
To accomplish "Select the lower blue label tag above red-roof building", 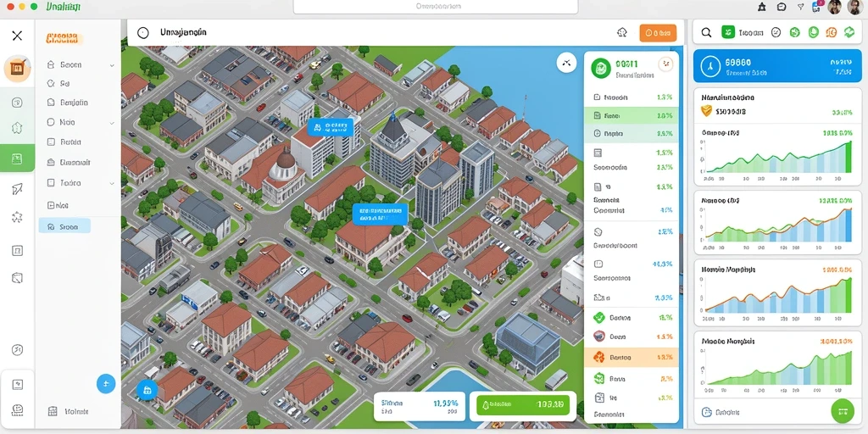I will point(381,214).
